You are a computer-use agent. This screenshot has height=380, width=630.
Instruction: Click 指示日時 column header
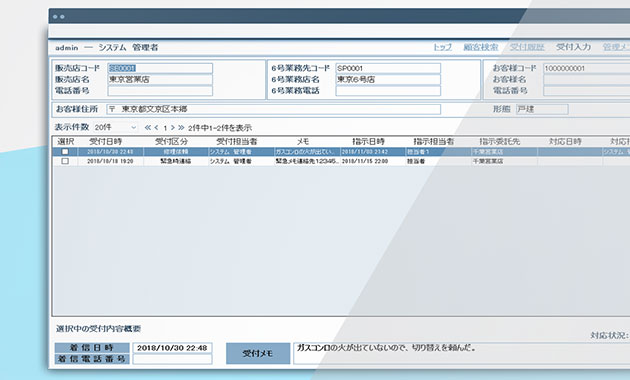tap(368, 142)
